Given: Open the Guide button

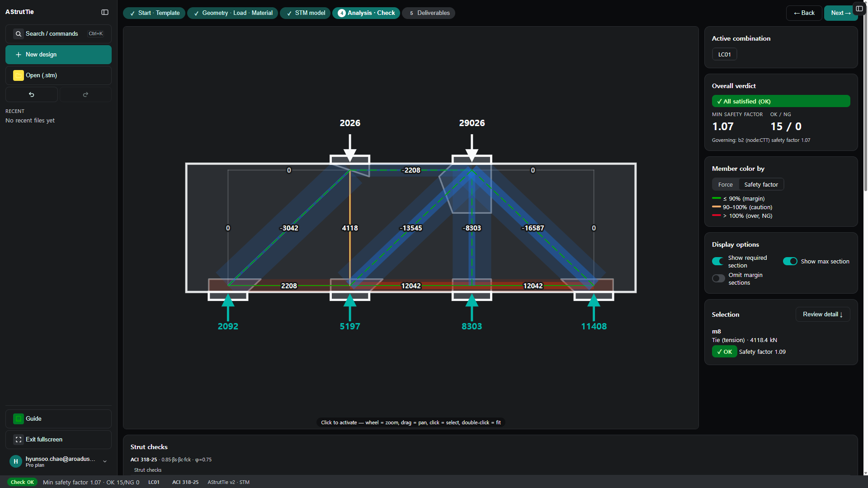Looking at the screenshot, I should 58,419.
